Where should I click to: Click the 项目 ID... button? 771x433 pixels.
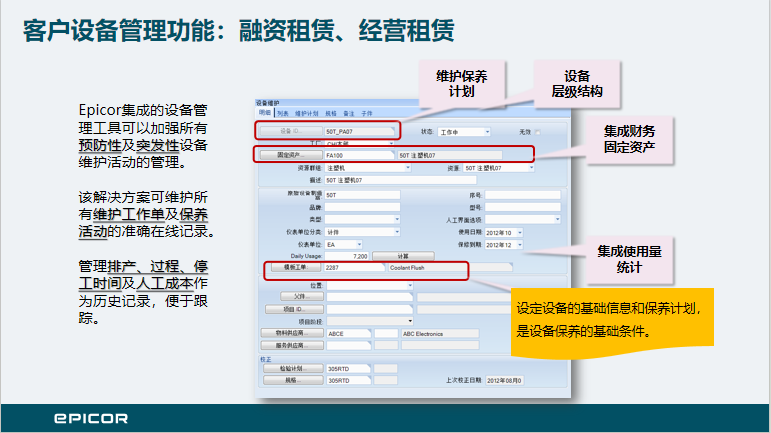(x=294, y=309)
